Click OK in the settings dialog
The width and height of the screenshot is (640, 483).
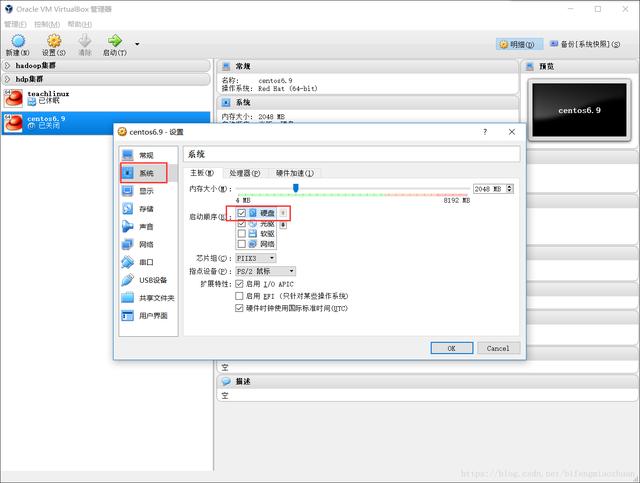(451, 348)
